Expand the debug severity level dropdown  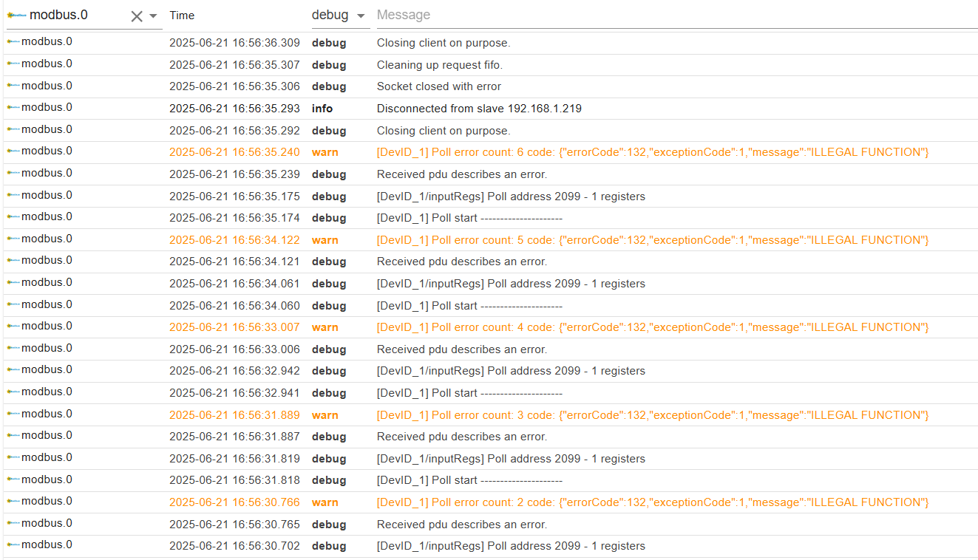pos(361,16)
